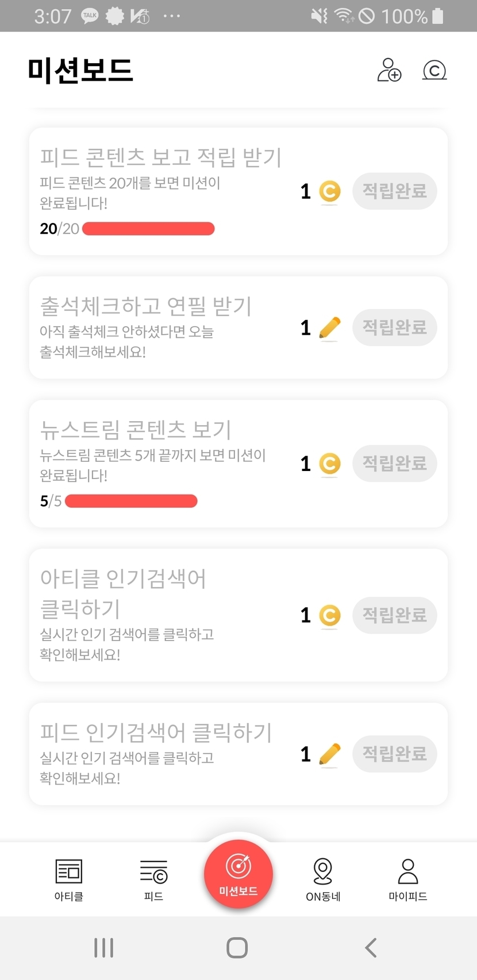Open the ON동네 tab

(x=323, y=879)
